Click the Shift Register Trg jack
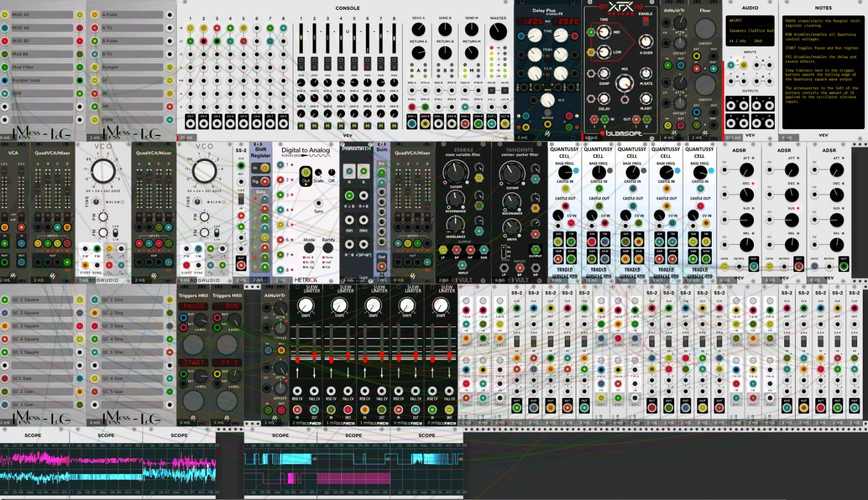The width and height of the screenshot is (868, 500). 264,182
